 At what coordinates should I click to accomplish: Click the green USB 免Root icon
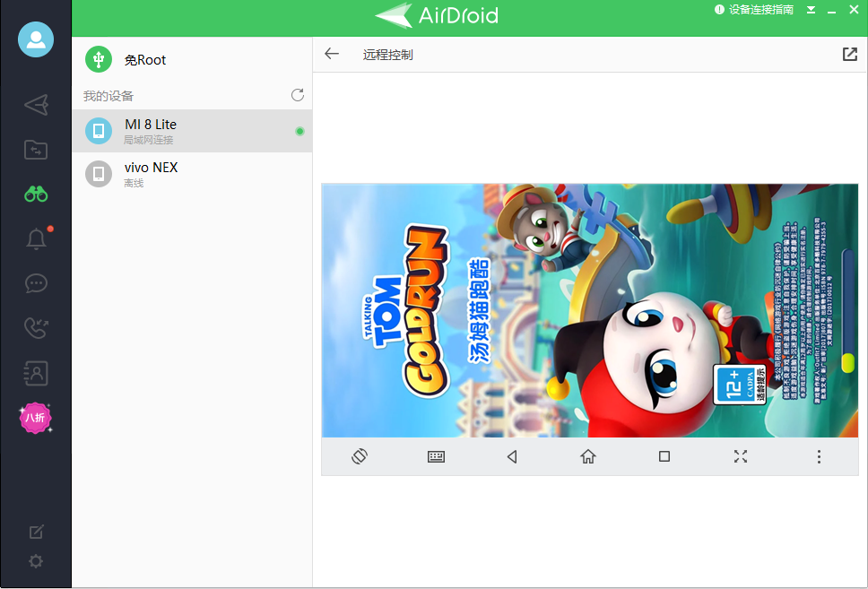99,59
